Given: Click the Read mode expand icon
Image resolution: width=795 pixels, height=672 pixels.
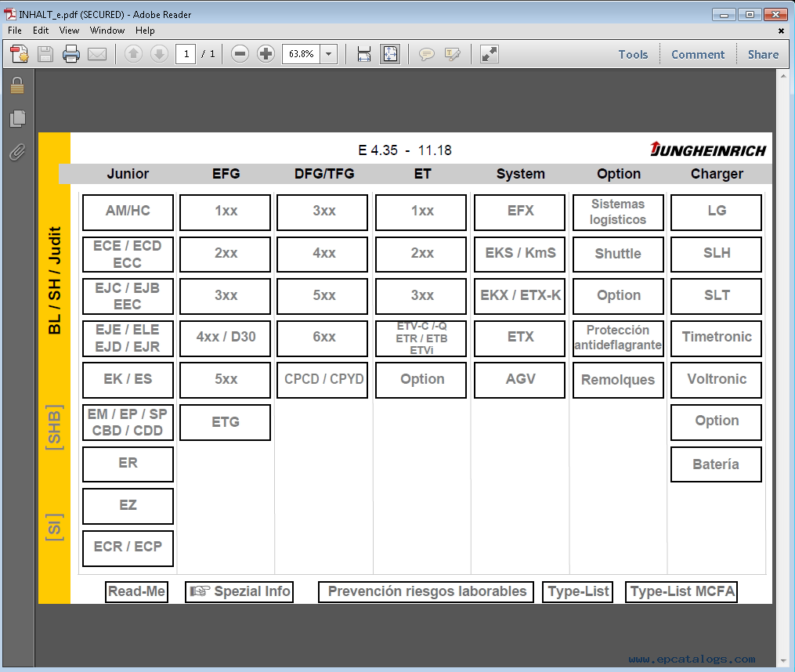Looking at the screenshot, I should [490, 54].
